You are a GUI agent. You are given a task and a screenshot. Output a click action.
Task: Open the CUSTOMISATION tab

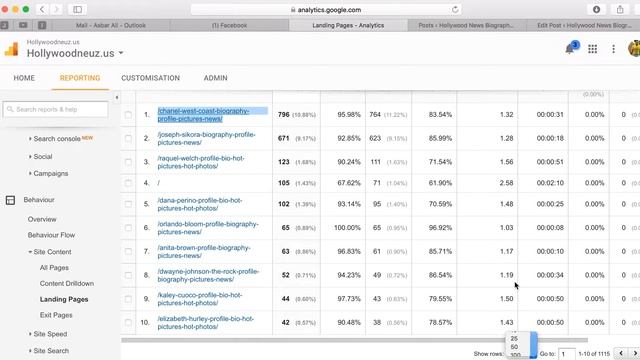pyautogui.click(x=151, y=78)
